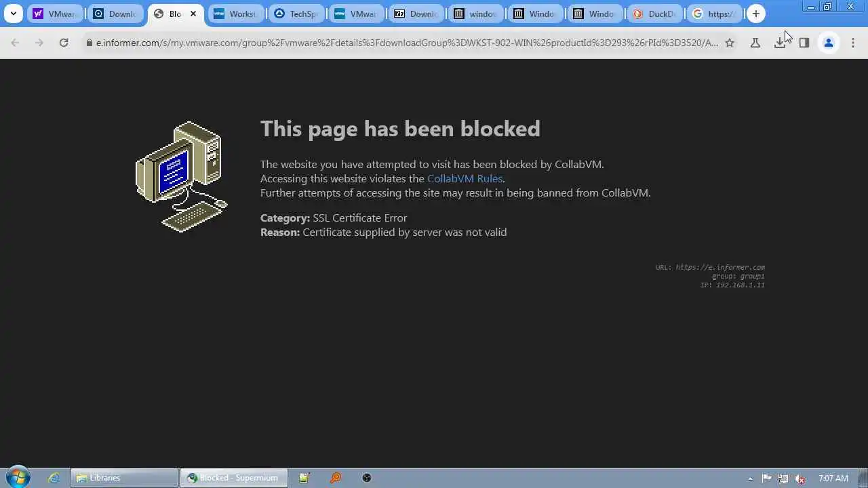Open the browser three-dot menu

852,43
